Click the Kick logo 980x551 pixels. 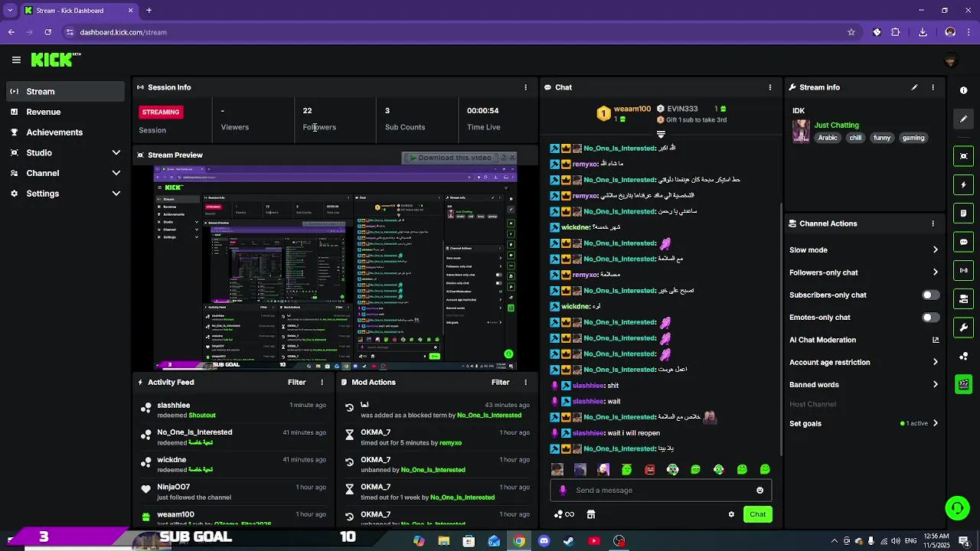tap(56, 60)
